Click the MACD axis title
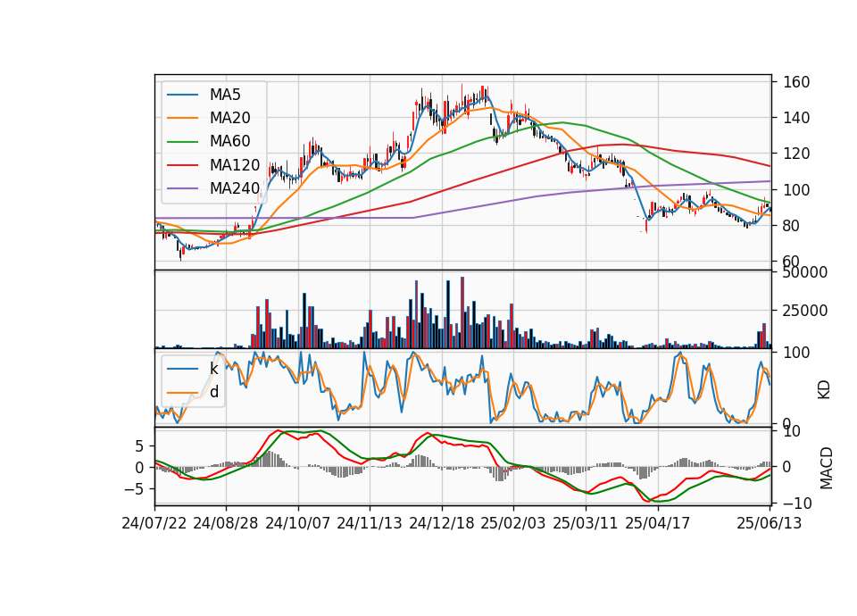 click(x=827, y=468)
